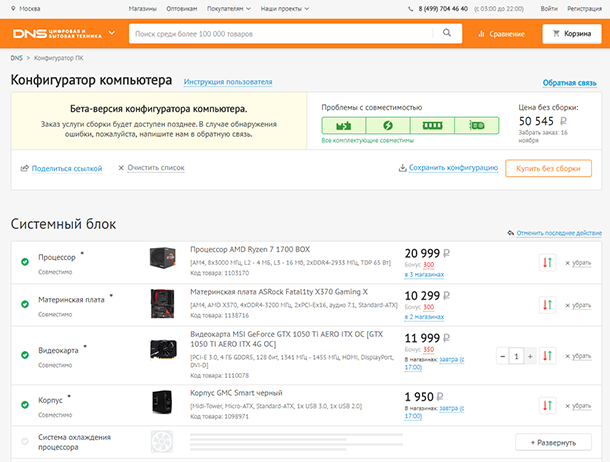610x462 pixels.
Task: Click Очистить список to clear configuration
Action: coord(156,168)
